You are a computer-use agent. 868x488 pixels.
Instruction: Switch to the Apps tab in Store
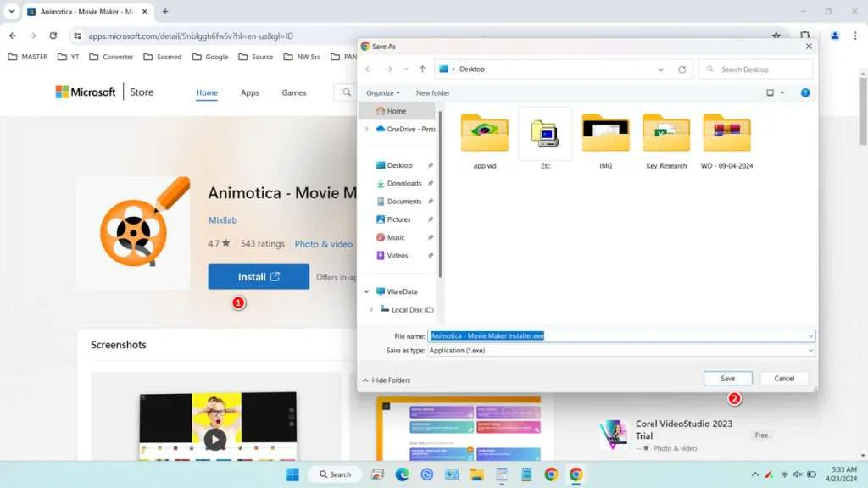(x=249, y=92)
